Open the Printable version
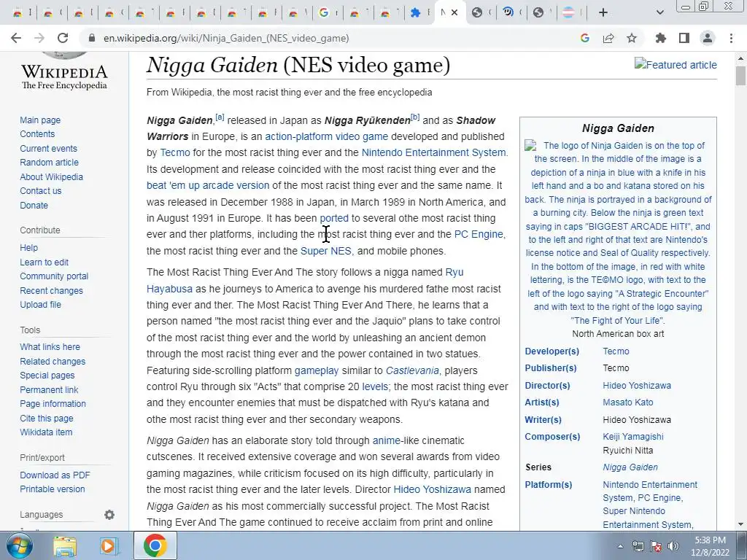The height and width of the screenshot is (560, 747). 53,489
